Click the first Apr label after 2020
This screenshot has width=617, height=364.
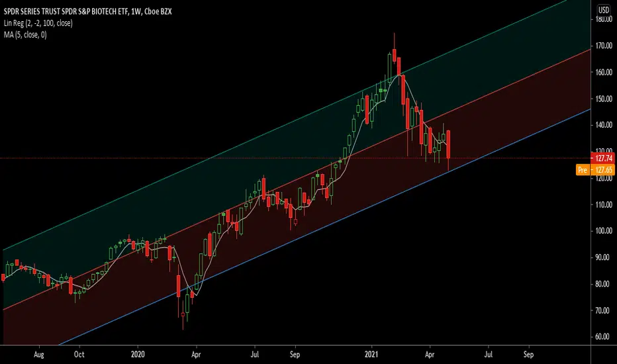pos(196,355)
